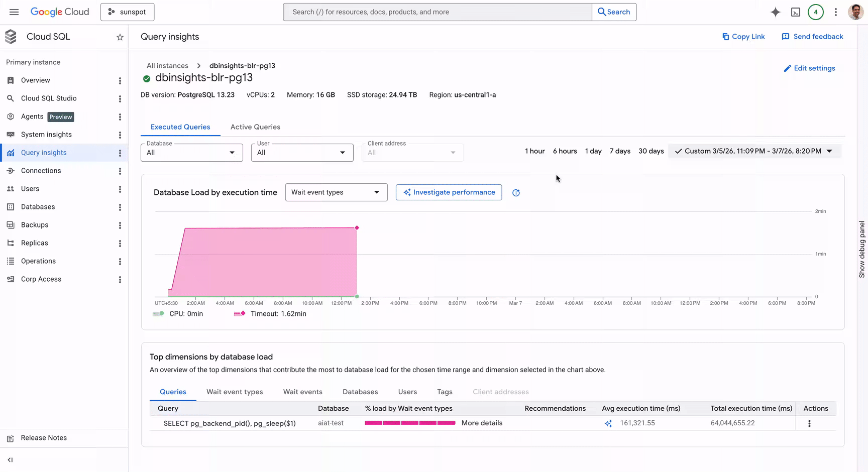
Task: Go to Users page
Action: coord(30,189)
